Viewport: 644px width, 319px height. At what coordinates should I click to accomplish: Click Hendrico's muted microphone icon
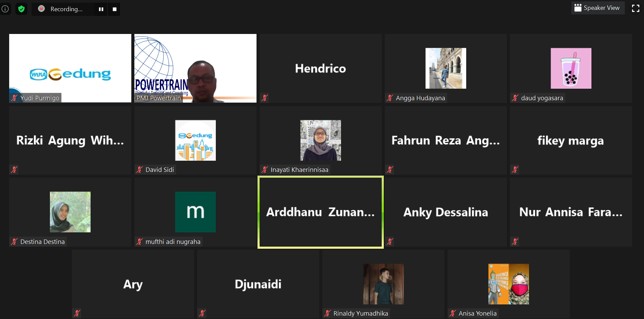click(x=265, y=98)
